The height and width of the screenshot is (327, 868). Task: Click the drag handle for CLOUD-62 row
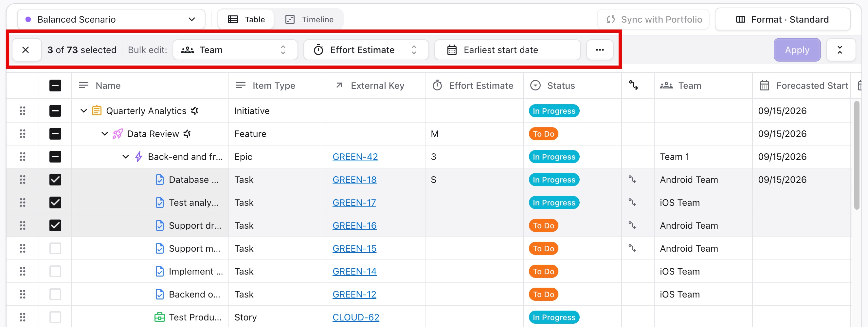[23, 317]
